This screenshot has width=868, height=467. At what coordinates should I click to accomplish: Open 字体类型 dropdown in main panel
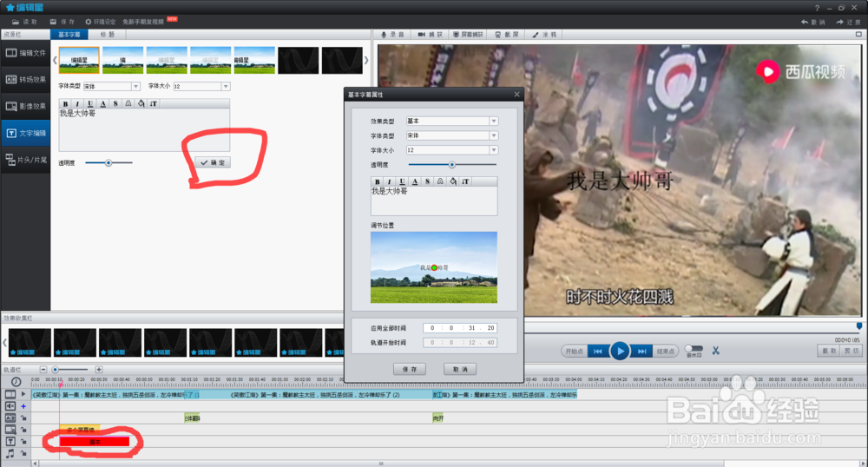(x=135, y=86)
